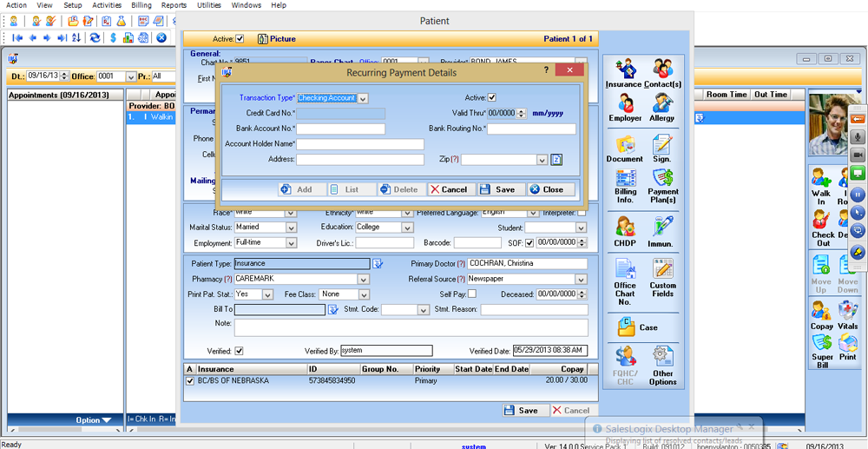The image size is (868, 449).
Task: Open the Pharmacy dropdown
Action: click(363, 279)
